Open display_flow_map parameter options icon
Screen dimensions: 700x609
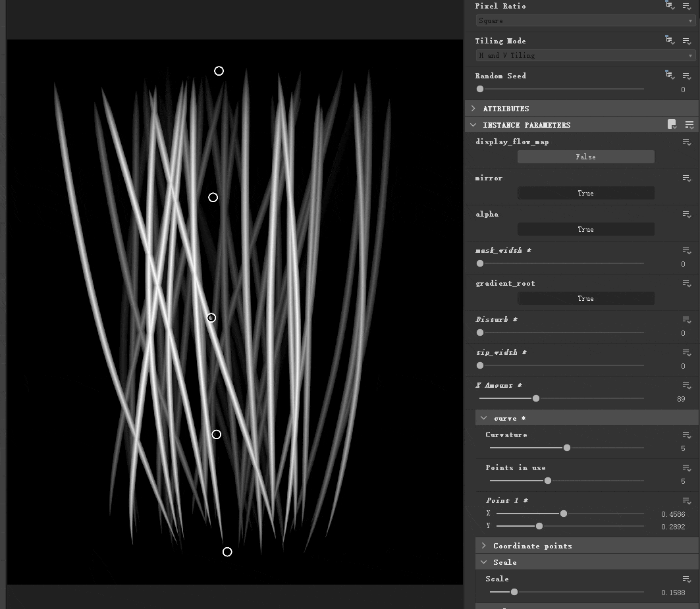687,142
